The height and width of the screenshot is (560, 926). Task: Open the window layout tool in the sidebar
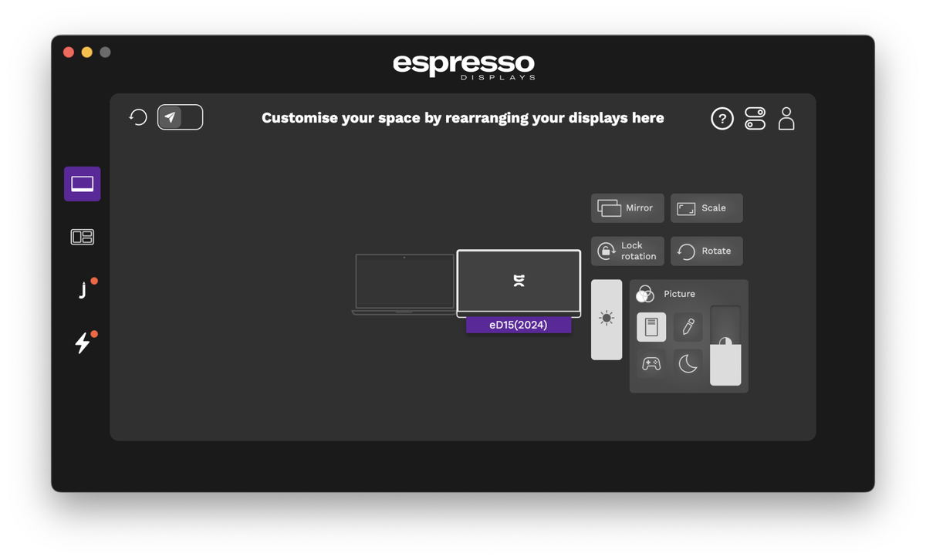tap(82, 237)
